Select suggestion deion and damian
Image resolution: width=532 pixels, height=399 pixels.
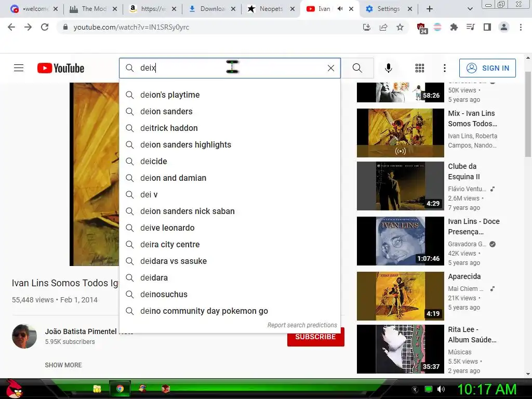click(x=230, y=178)
